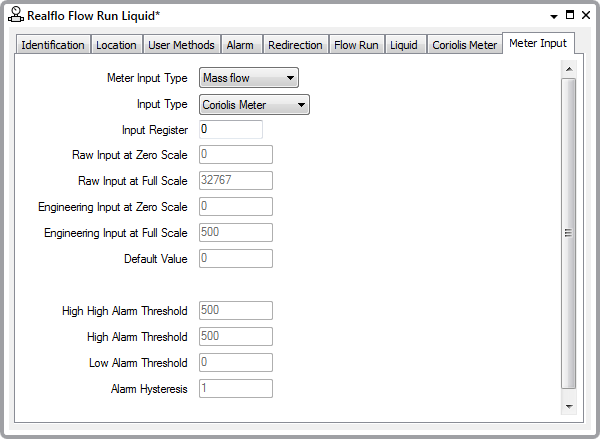Open the Alarm tab
Screen dimensions: 600x439
pyautogui.click(x=240, y=45)
